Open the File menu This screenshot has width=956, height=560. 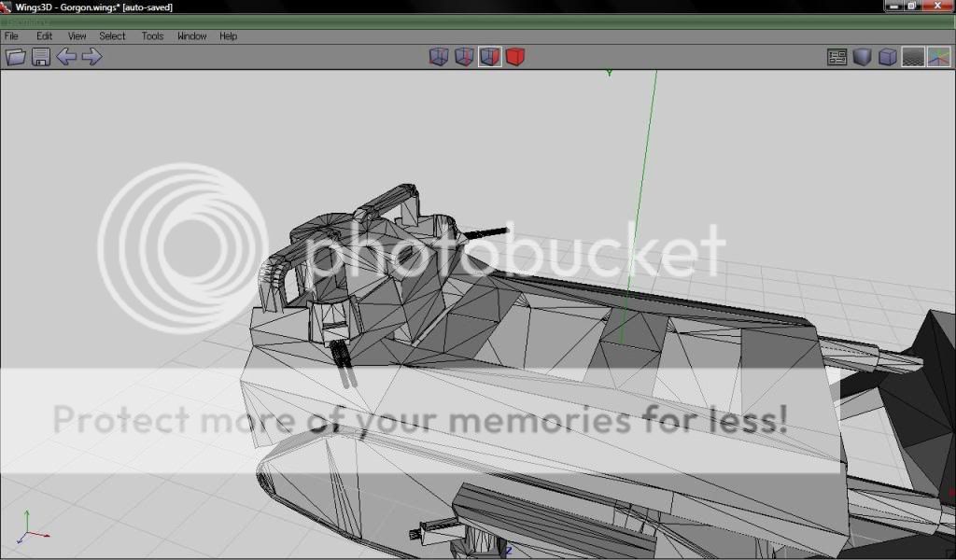(11, 36)
